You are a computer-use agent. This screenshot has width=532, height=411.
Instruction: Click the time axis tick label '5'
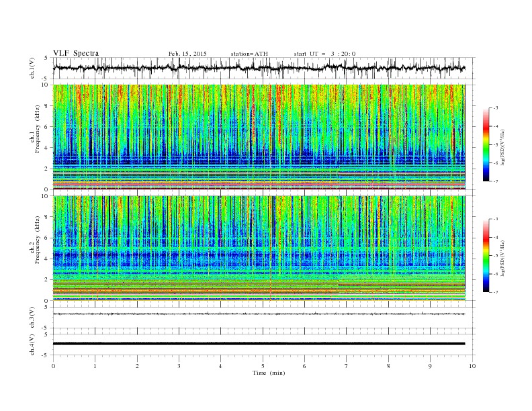pos(263,366)
